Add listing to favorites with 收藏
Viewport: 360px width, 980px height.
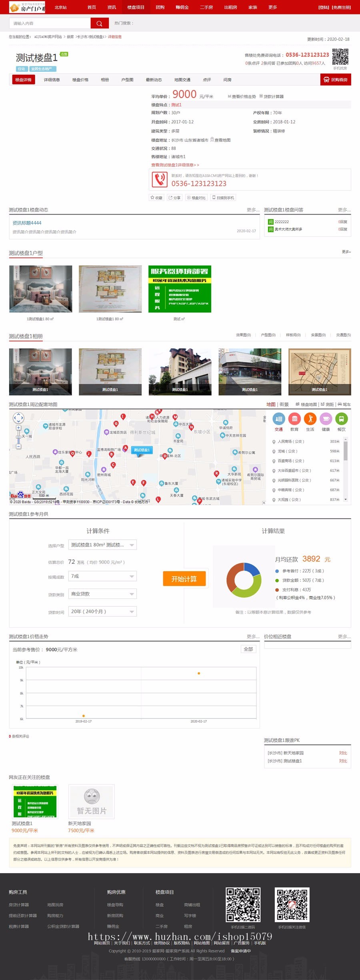[x=156, y=198]
